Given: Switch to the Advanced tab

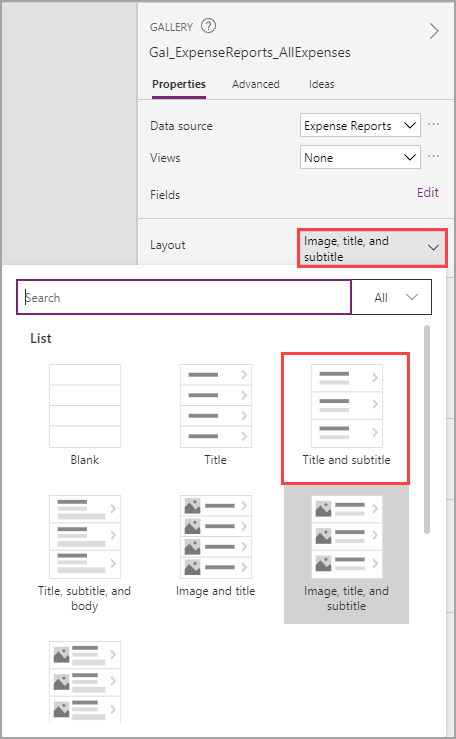Looking at the screenshot, I should click(x=255, y=84).
